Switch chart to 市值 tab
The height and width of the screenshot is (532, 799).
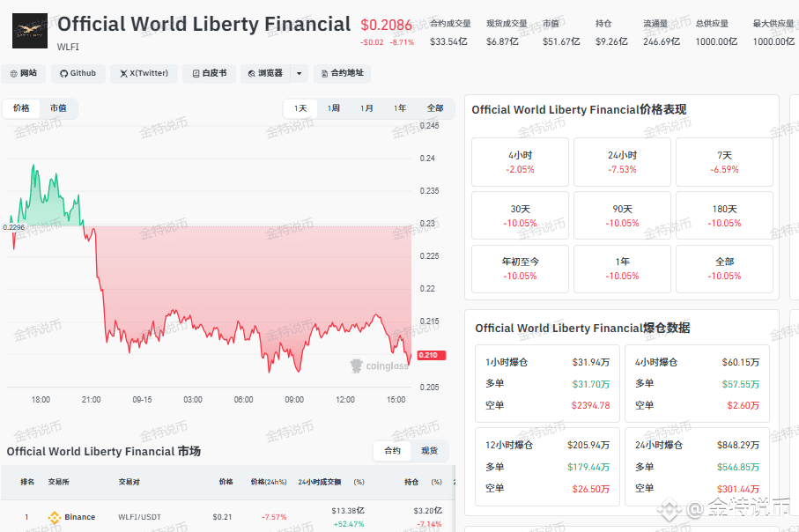[58, 108]
